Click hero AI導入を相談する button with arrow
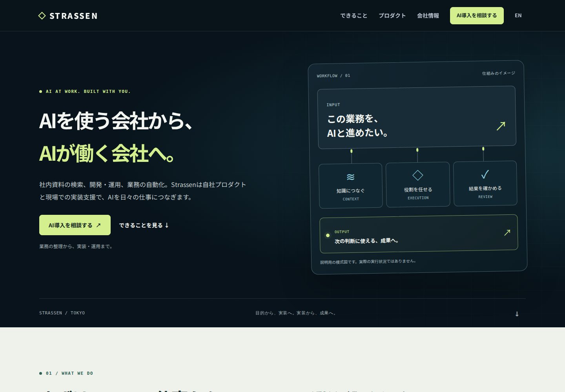The image size is (565, 392). pos(75,225)
